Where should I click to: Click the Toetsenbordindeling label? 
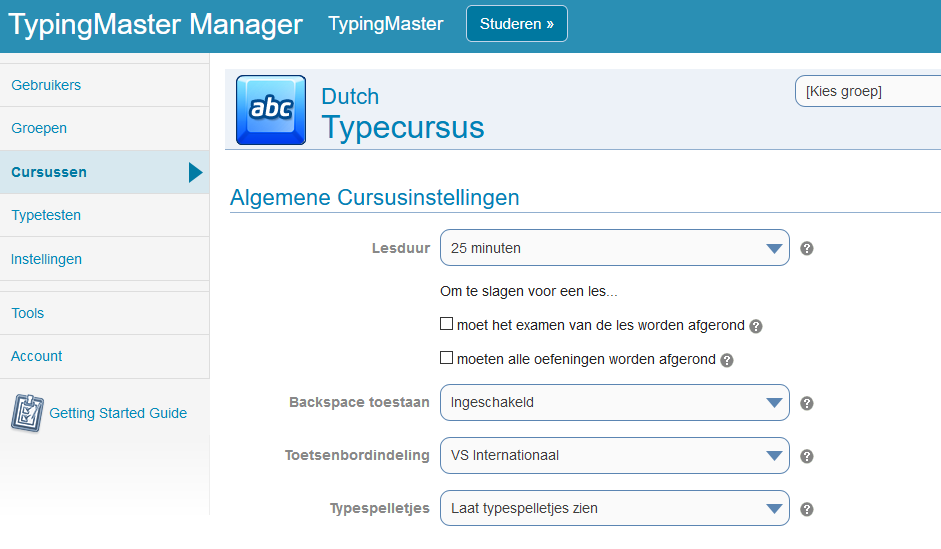click(357, 455)
